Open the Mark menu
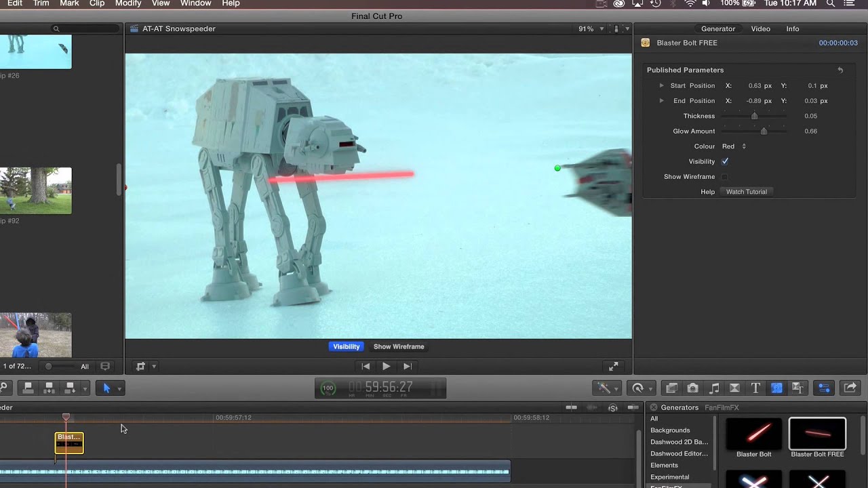This screenshot has height=488, width=868. 69,3
